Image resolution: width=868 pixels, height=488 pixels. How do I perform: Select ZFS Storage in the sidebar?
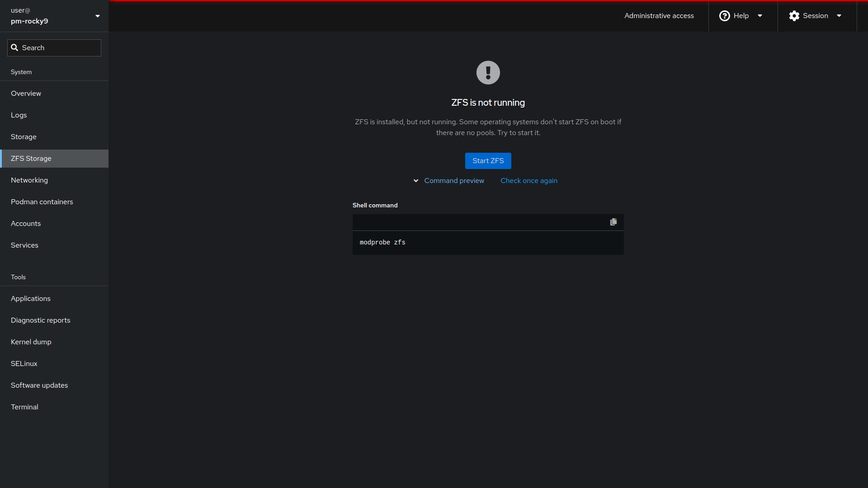[54, 159]
